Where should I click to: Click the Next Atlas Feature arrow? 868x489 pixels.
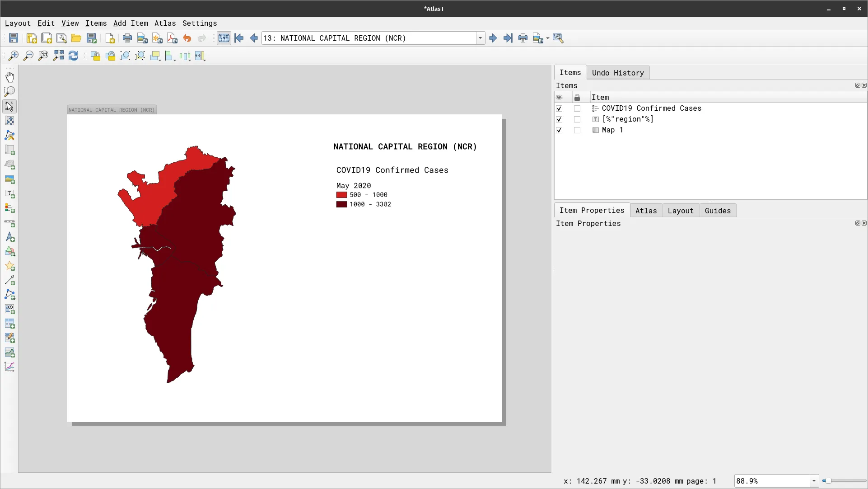pos(493,38)
